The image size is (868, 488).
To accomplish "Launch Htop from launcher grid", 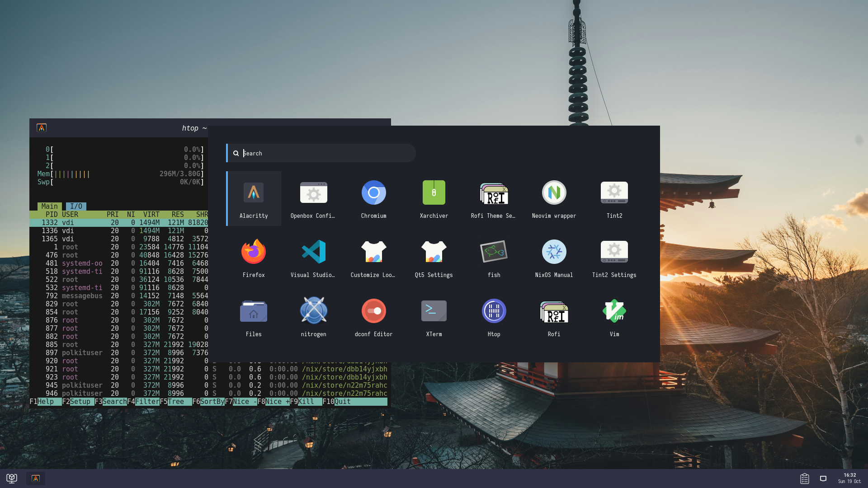I will point(494,317).
